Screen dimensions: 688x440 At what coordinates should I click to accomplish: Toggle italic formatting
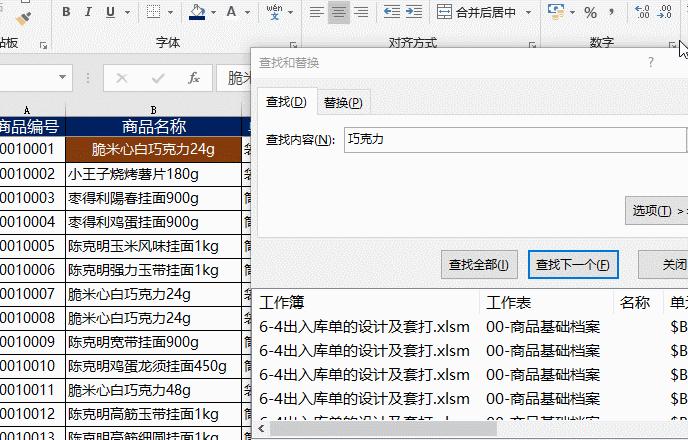pyautogui.click(x=88, y=12)
